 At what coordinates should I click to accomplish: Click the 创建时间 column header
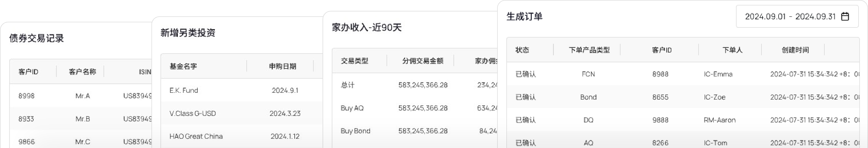(x=795, y=50)
